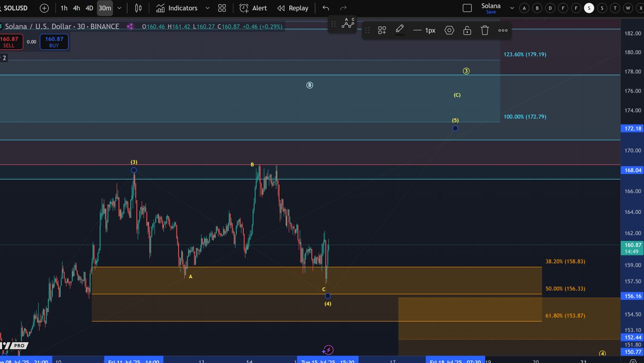Redo the last undone action

tap(343, 8)
